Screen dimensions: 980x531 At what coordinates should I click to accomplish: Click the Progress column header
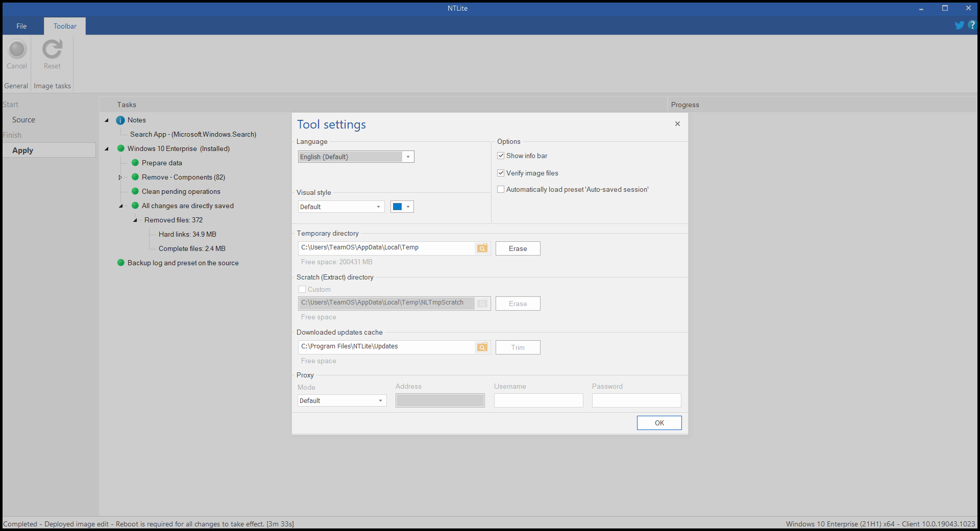[x=822, y=105]
